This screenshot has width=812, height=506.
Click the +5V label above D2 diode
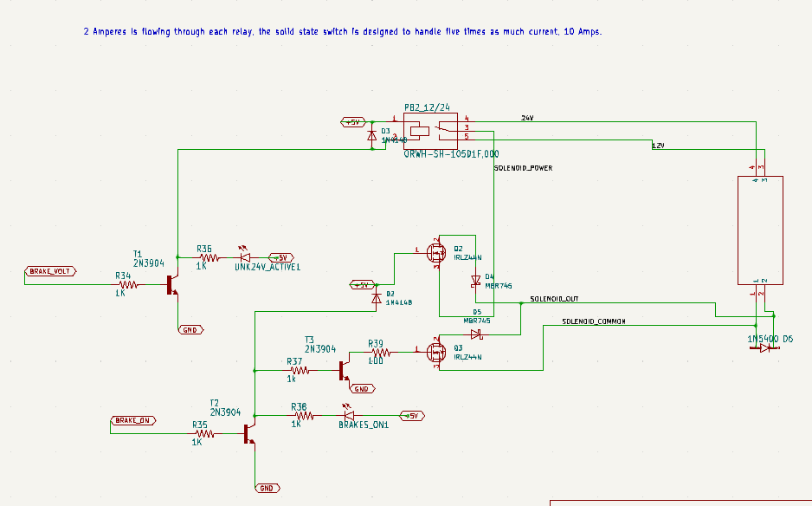click(363, 285)
